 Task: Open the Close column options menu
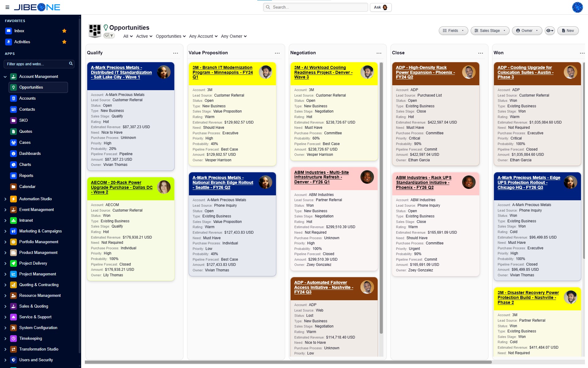[481, 53]
